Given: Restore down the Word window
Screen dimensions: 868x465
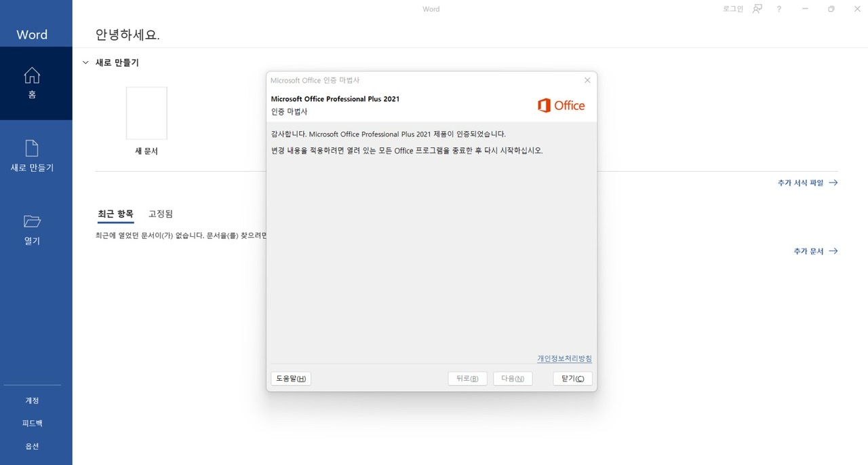Looking at the screenshot, I should pos(831,9).
